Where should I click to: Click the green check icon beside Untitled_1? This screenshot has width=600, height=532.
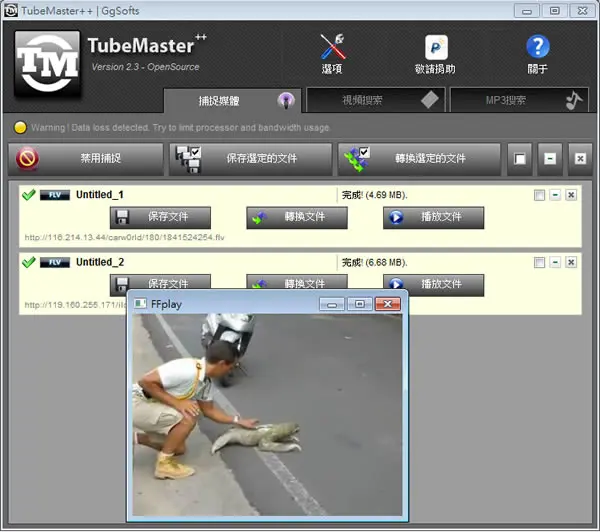point(29,195)
